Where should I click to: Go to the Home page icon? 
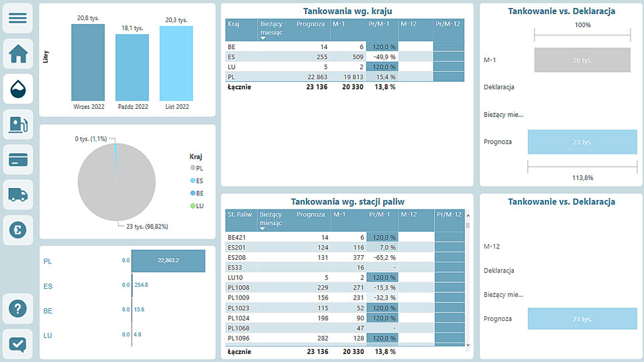click(18, 54)
